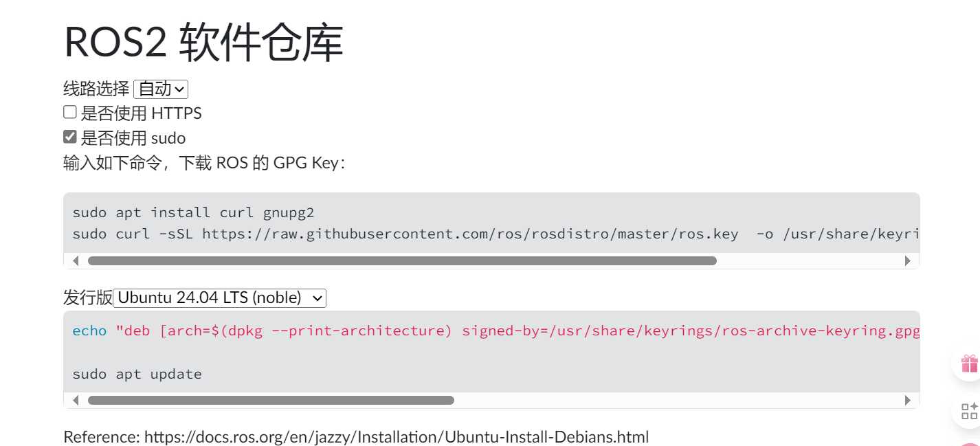Uncheck the 是否使用 sudo checkbox
This screenshot has height=446, width=980.
pos(69,136)
